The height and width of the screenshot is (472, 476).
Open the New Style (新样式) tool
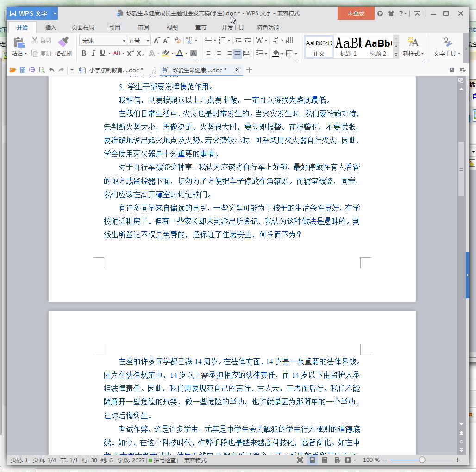pyautogui.click(x=413, y=46)
